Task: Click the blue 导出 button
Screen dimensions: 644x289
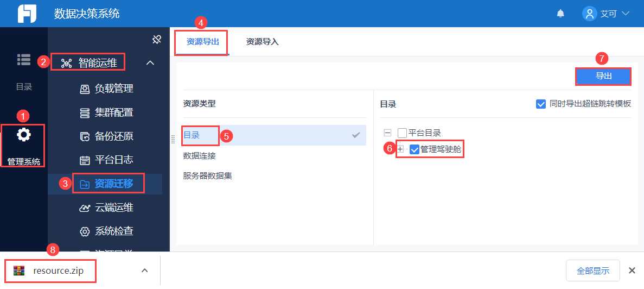Action: coord(603,76)
